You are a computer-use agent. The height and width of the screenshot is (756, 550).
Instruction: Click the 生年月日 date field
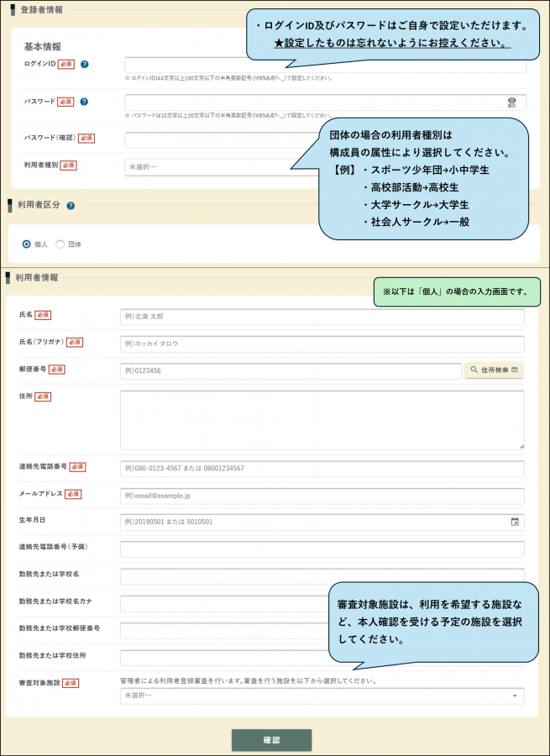[x=322, y=522]
